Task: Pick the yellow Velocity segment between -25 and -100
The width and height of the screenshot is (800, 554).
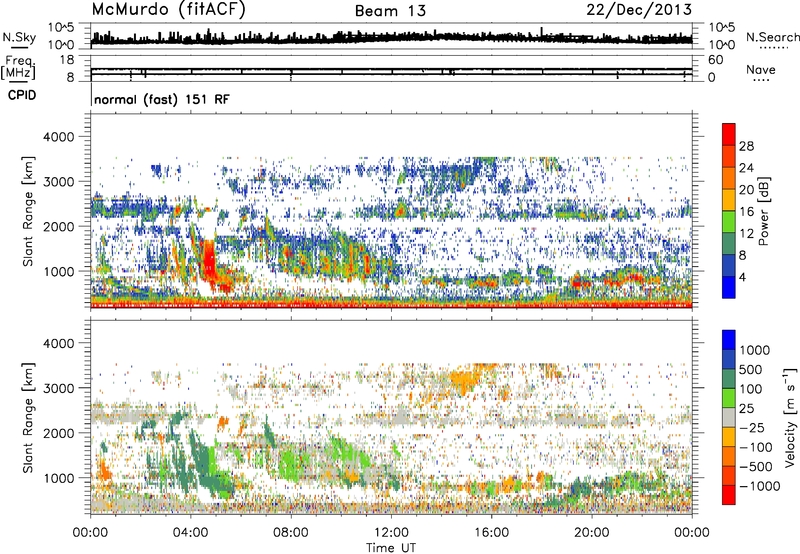Action: [x=729, y=437]
